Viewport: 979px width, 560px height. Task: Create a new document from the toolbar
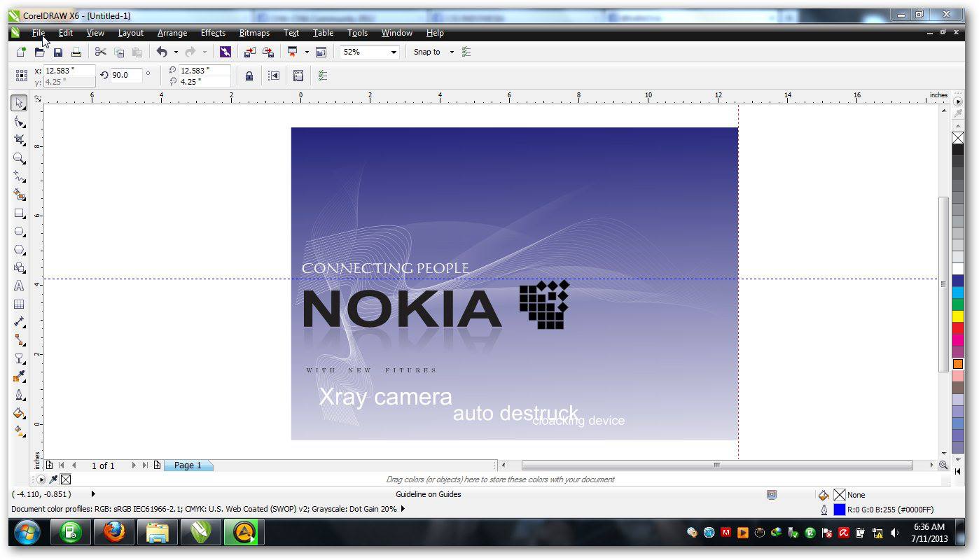tap(21, 52)
